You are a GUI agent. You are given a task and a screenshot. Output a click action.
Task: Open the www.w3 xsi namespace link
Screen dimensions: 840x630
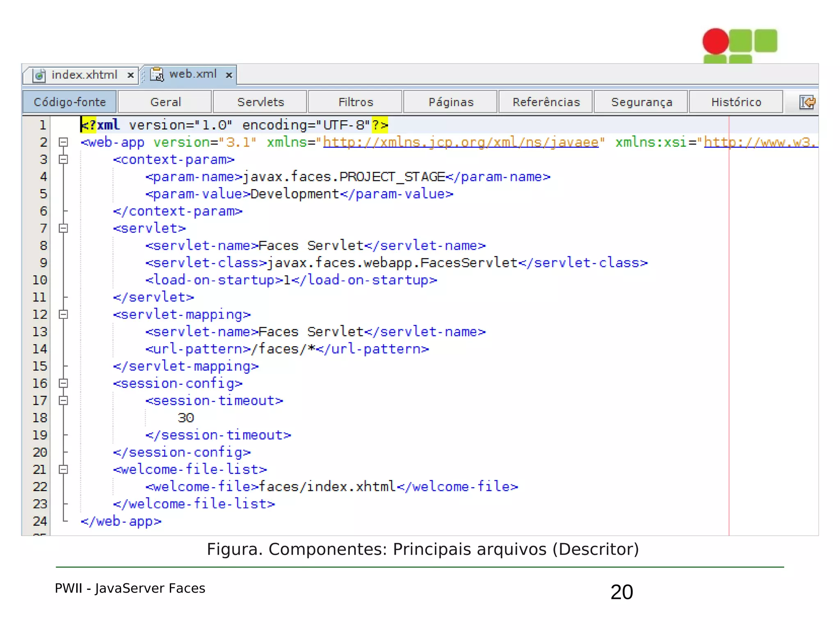pos(761,142)
